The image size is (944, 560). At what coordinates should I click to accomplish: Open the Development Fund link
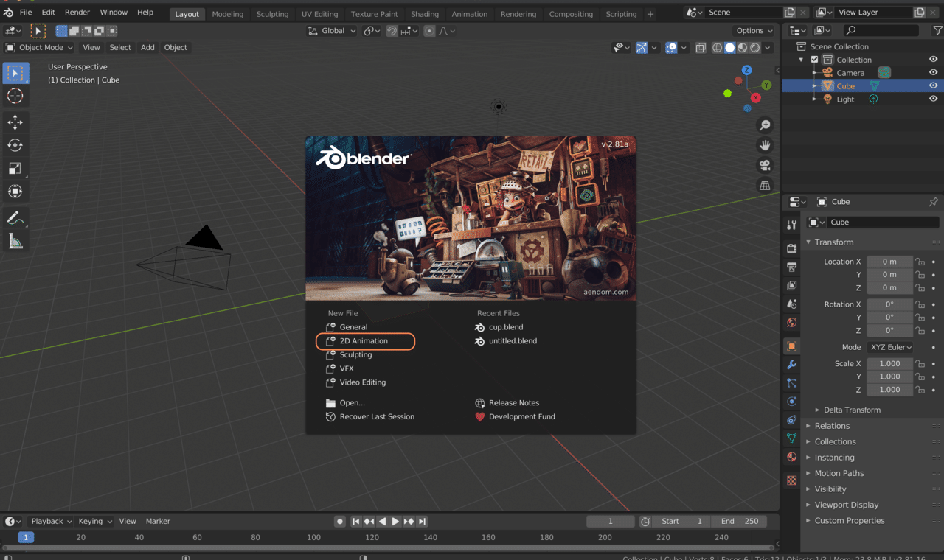(x=521, y=417)
